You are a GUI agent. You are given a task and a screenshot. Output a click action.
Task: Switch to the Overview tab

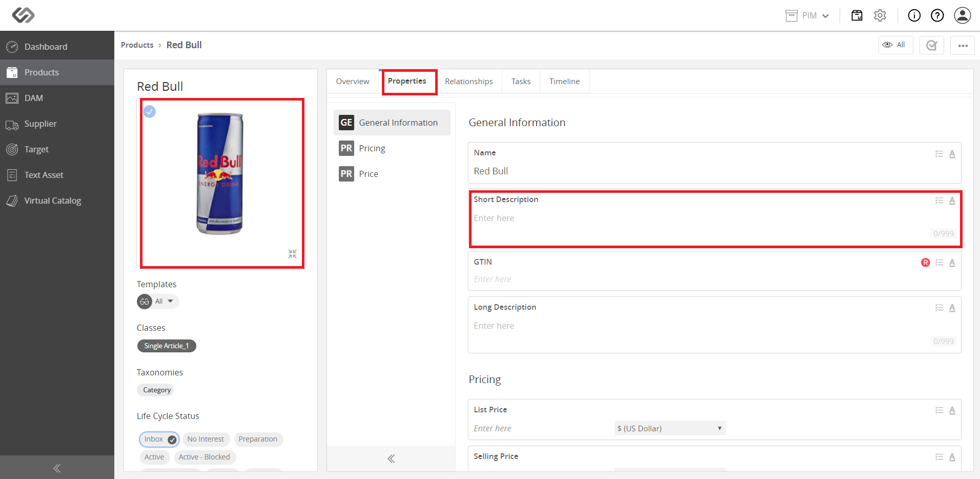(x=353, y=82)
